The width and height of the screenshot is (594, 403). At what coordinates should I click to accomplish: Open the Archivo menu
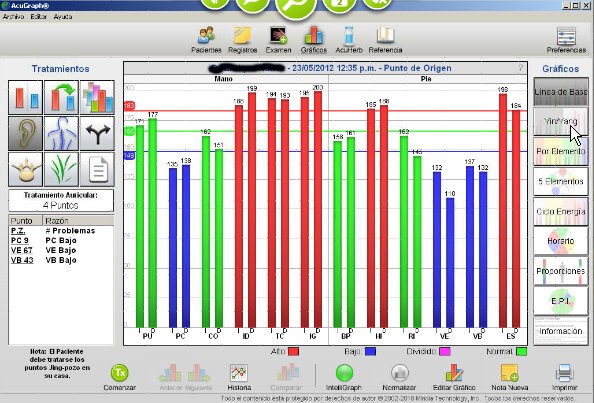tap(13, 17)
